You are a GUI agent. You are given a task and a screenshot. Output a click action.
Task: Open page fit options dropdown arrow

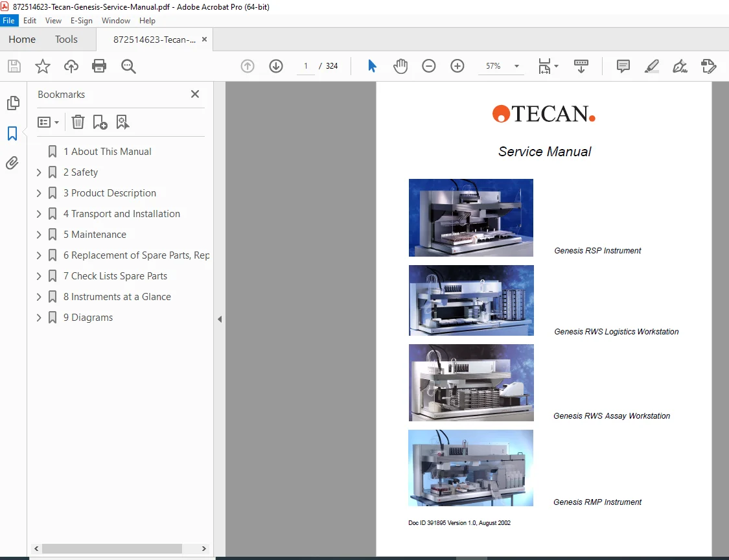557,66
